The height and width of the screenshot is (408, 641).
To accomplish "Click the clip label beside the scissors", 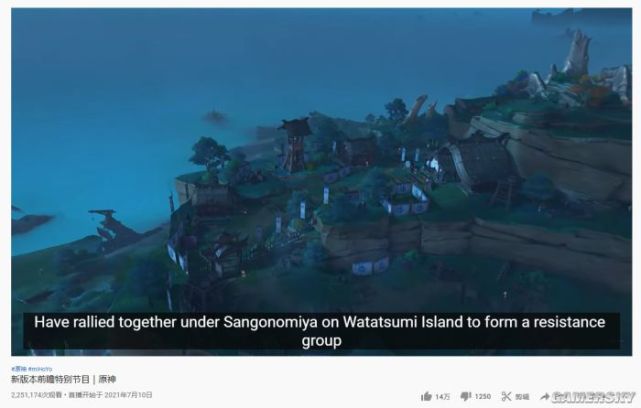I will [x=522, y=397].
